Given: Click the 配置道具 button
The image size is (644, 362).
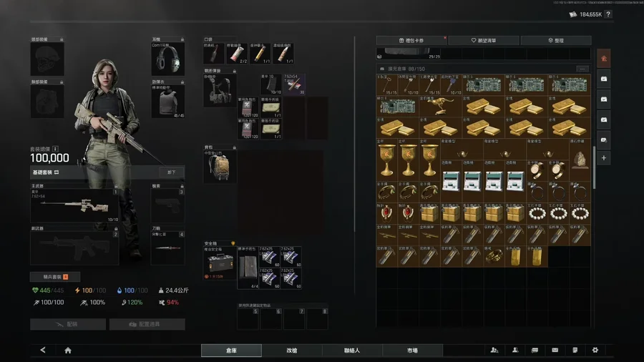Looking at the screenshot, I should [147, 324].
